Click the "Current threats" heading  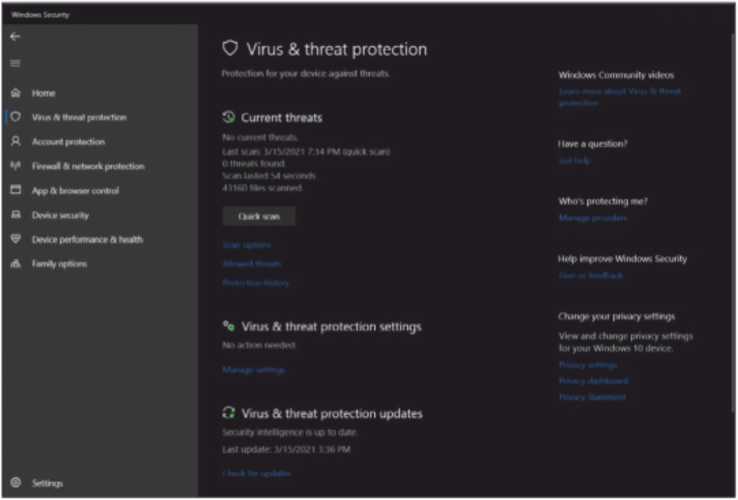[281, 118]
